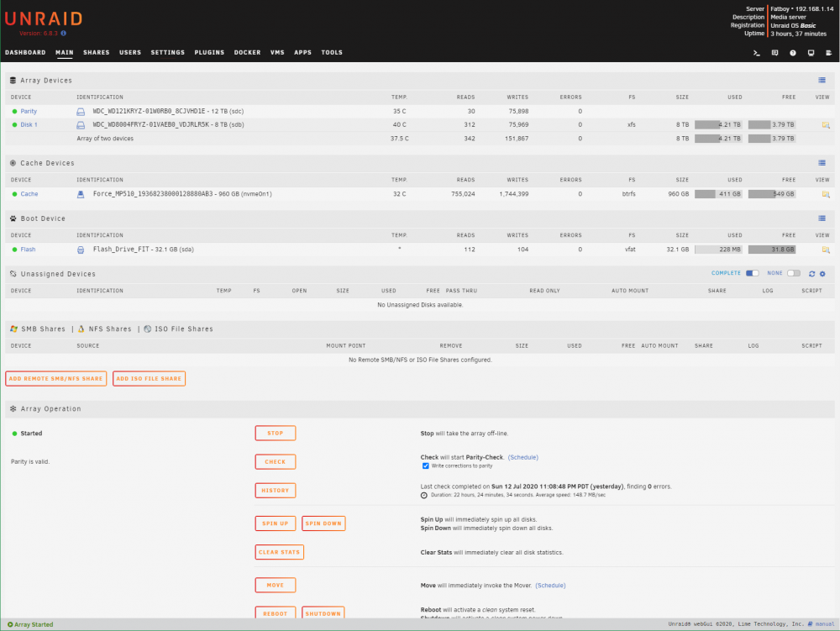Toggle the Array Devices view list icon
This screenshot has height=631, width=840.
(x=822, y=81)
